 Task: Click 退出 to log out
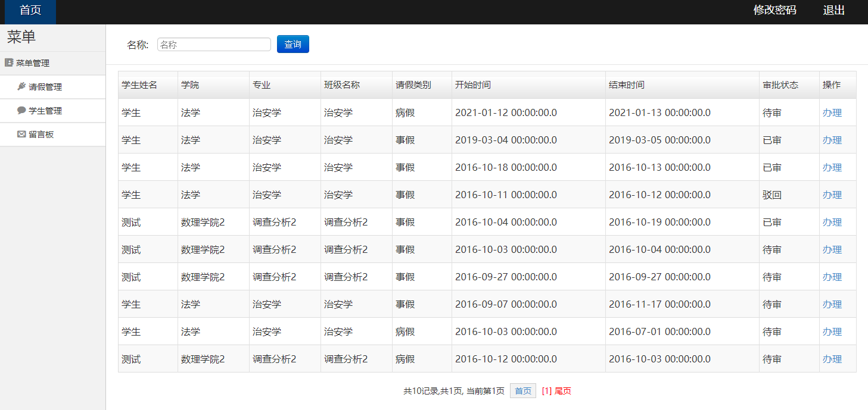[x=833, y=10]
